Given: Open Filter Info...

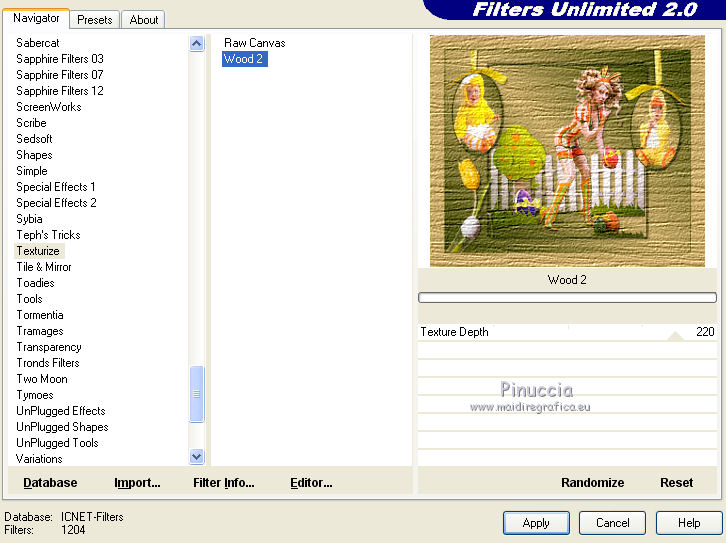Looking at the screenshot, I should click(224, 483).
